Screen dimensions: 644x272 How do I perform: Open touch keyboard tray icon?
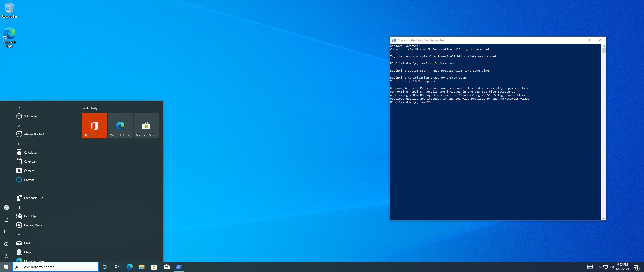click(590, 267)
